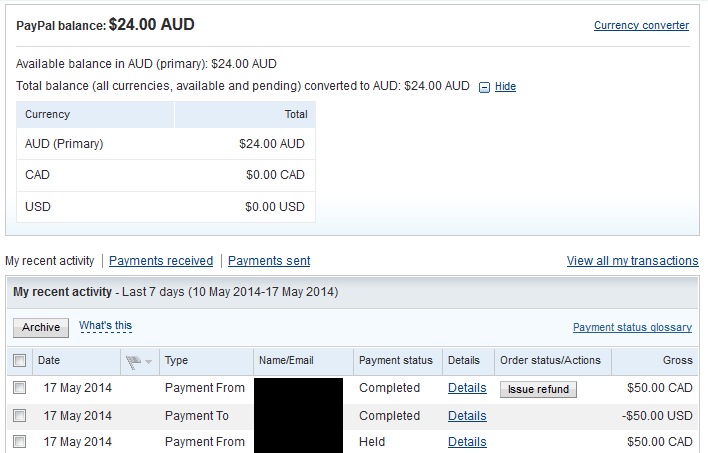The image size is (708, 453).
Task: Click the -$50.00 USD gross amount
Action: [x=657, y=416]
